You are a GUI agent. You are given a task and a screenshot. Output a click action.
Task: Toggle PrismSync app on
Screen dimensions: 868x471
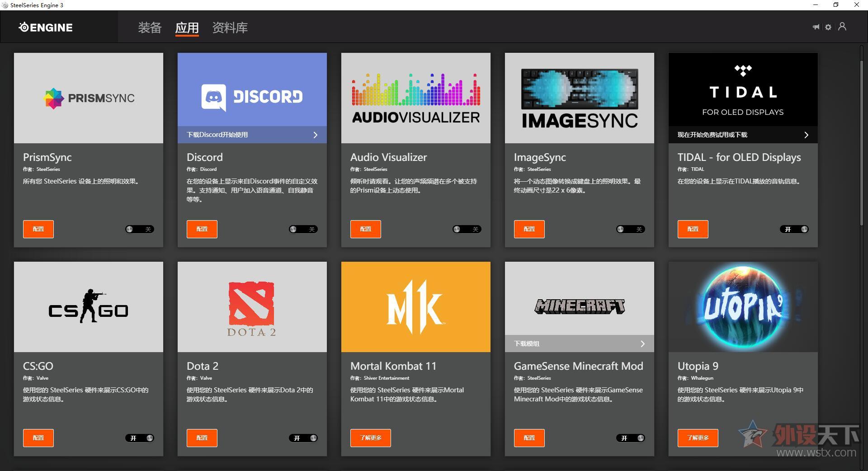tap(140, 229)
